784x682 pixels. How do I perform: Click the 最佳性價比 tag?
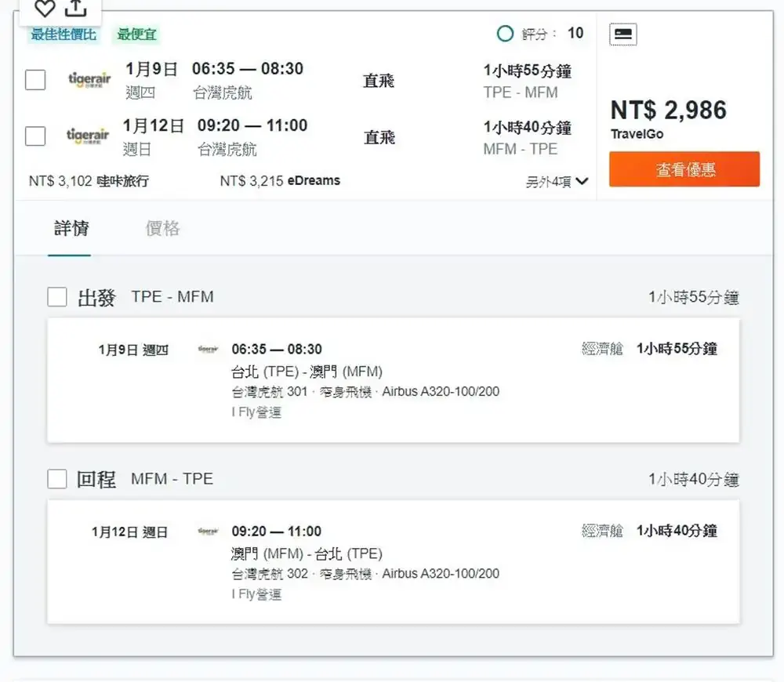[x=64, y=34]
